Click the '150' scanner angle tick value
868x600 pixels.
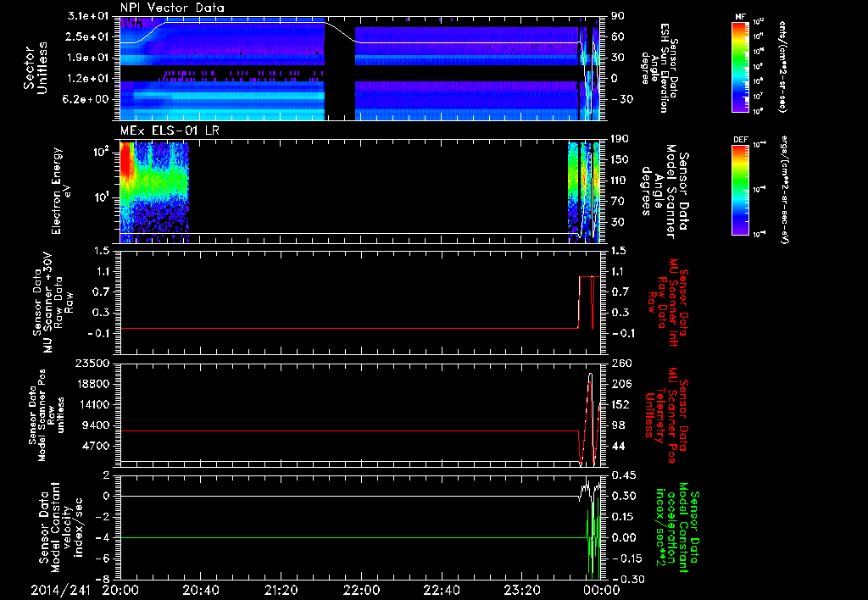click(x=620, y=159)
